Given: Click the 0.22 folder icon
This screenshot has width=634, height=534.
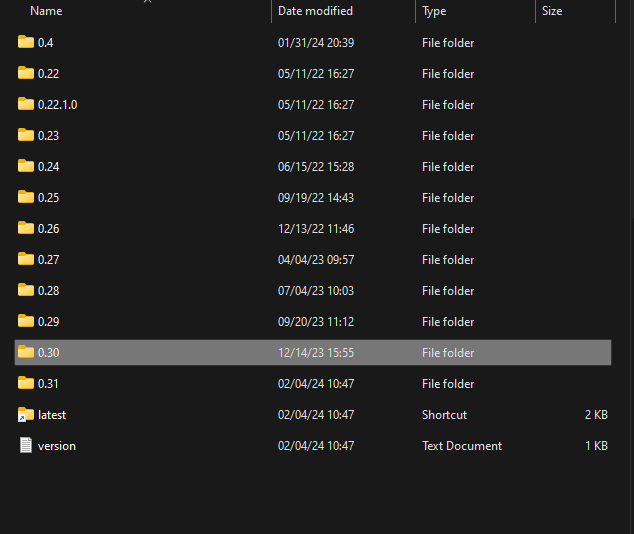Looking at the screenshot, I should click(26, 73).
